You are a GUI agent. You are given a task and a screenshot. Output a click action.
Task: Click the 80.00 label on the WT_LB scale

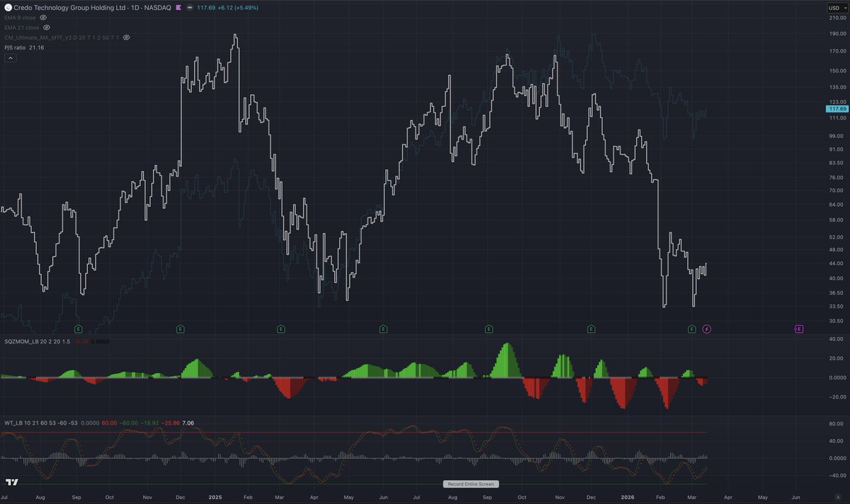837,424
